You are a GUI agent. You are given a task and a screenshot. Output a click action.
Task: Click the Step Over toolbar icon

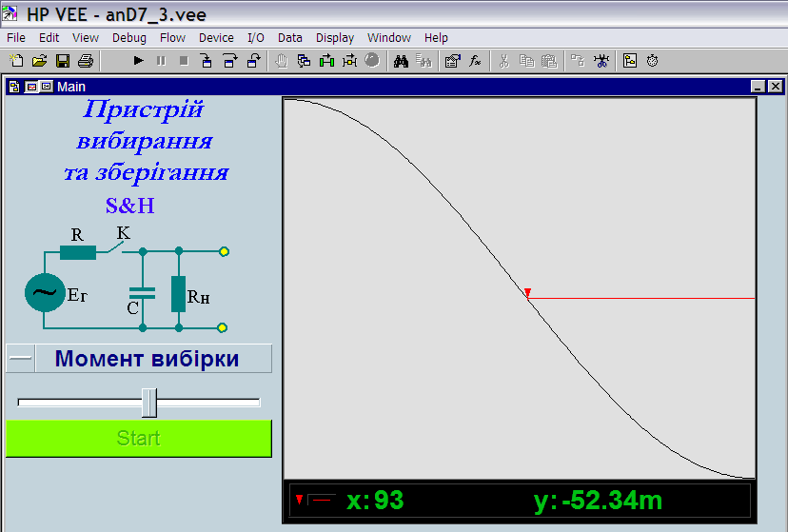[x=230, y=61]
